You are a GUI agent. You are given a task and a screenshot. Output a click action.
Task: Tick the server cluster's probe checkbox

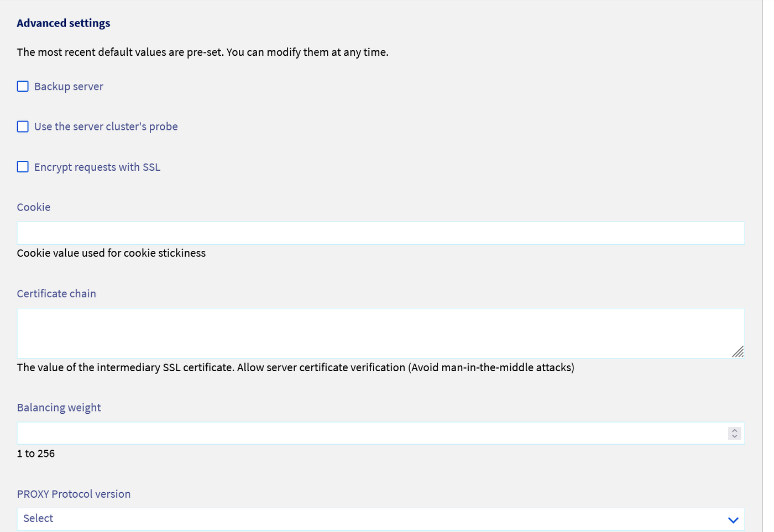point(23,127)
